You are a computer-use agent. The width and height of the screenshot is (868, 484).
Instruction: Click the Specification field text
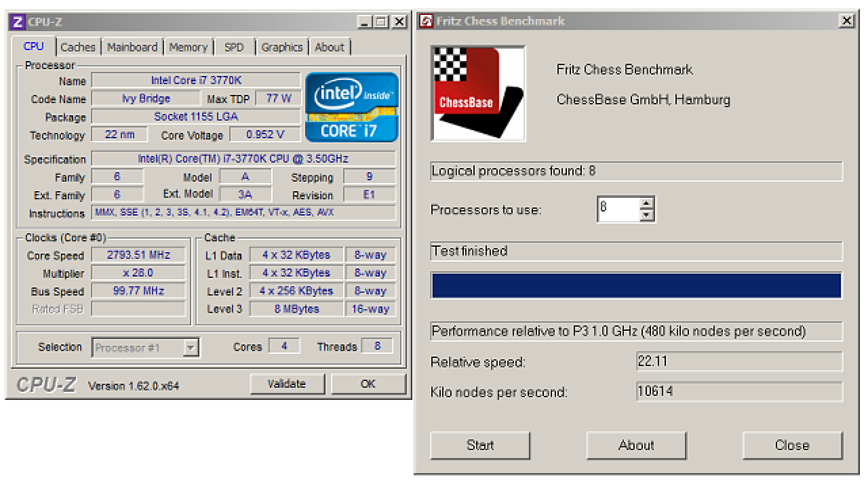click(x=243, y=159)
